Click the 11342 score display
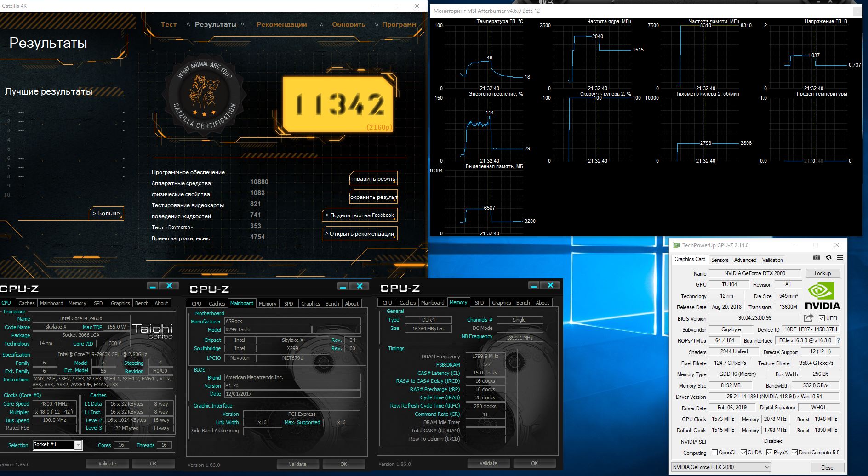The height and width of the screenshot is (476, 868). coord(338,104)
